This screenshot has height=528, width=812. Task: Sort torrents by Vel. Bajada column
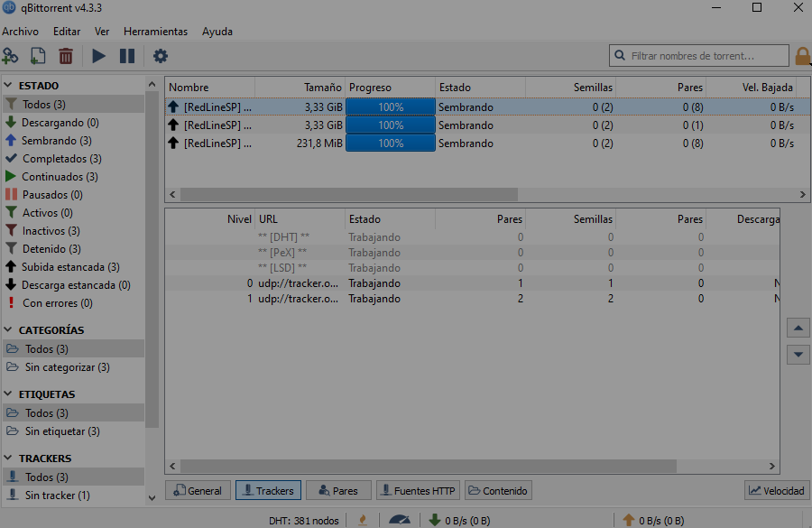(752, 88)
